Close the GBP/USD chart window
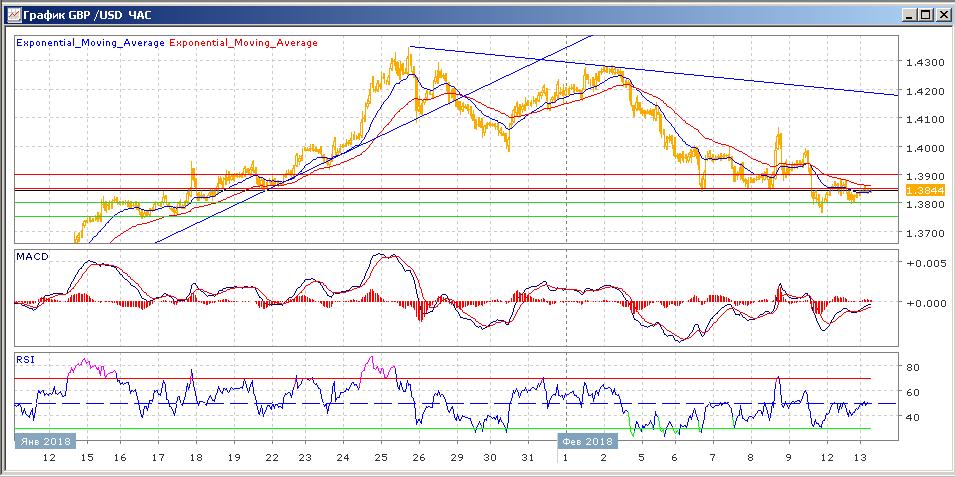 click(940, 14)
